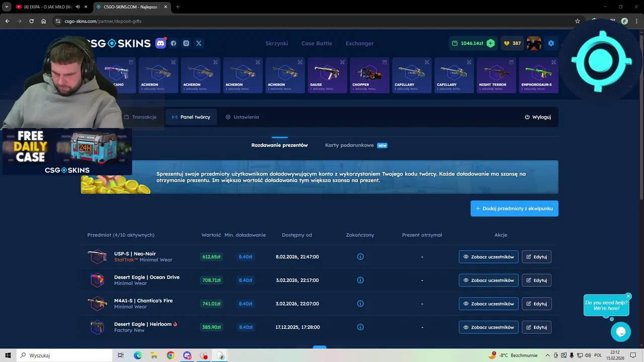The image size is (644, 362).
Task: Click the 741.01zł value badge
Action: (x=211, y=304)
